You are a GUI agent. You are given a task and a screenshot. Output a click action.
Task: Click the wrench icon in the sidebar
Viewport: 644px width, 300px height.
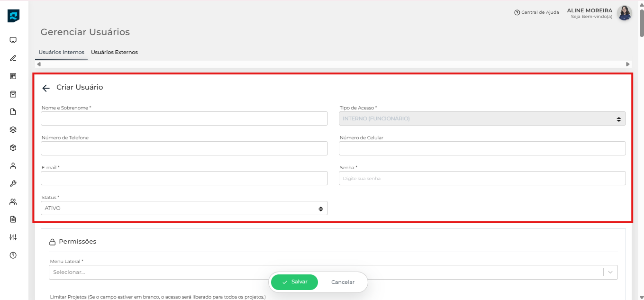pos(13,184)
